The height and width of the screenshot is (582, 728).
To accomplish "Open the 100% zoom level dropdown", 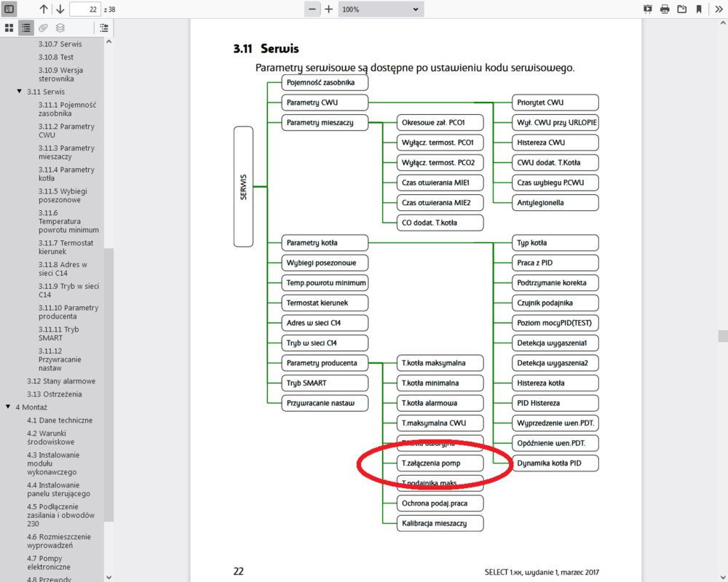I will click(381, 9).
